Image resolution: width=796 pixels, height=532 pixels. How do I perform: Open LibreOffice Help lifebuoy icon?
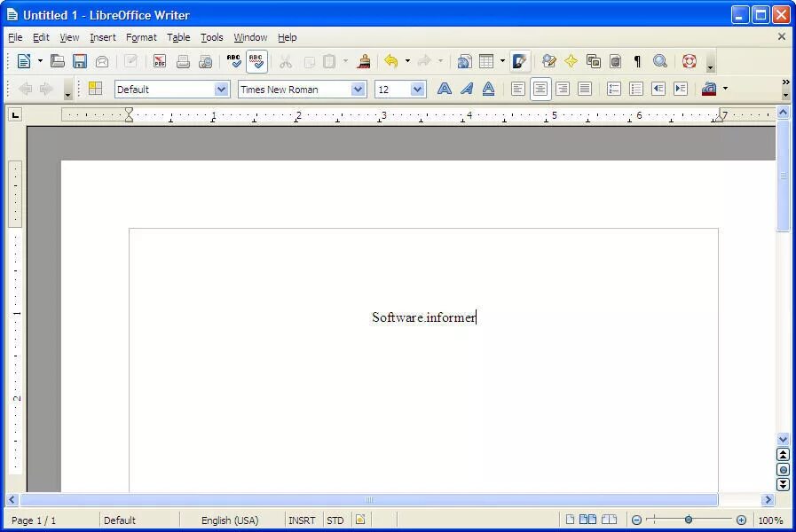coord(689,61)
